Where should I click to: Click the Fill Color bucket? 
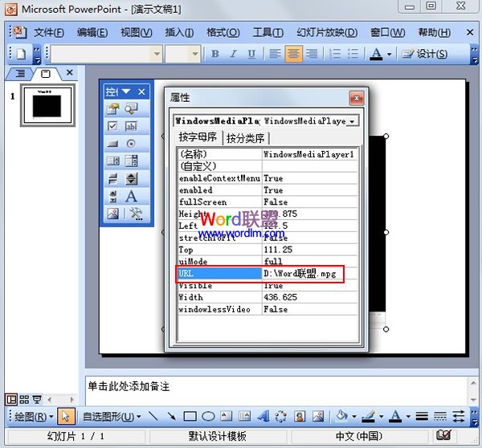pyautogui.click(x=341, y=417)
